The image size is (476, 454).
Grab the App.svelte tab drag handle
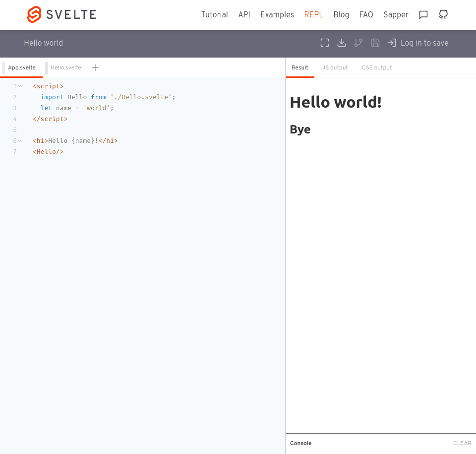[x=3, y=68]
